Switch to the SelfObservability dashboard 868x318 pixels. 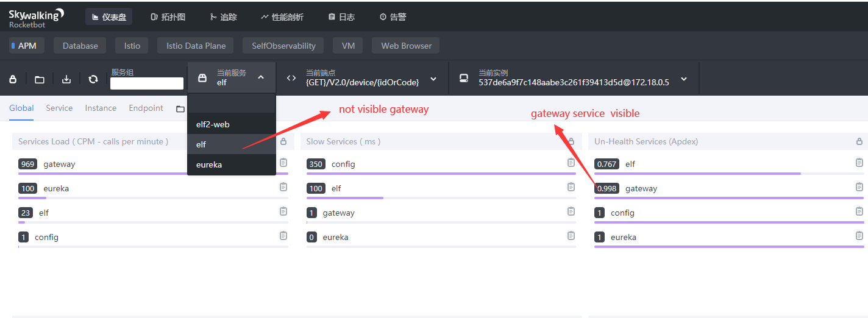pos(283,46)
